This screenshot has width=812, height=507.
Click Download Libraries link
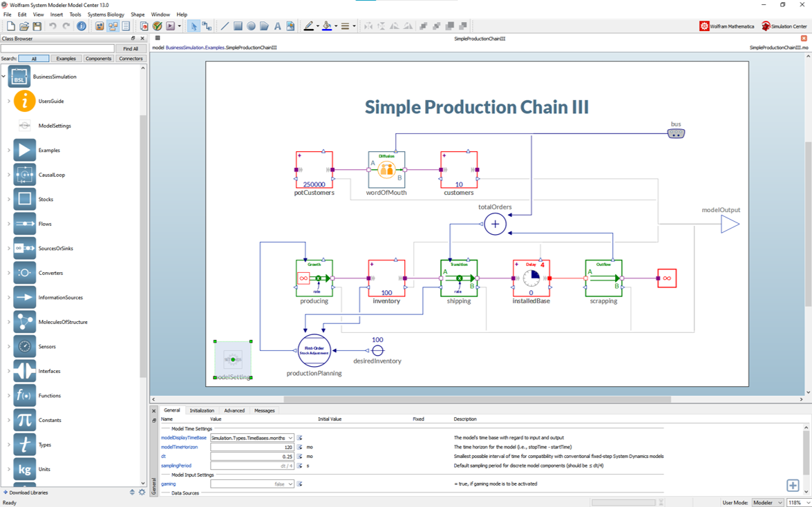click(x=28, y=492)
